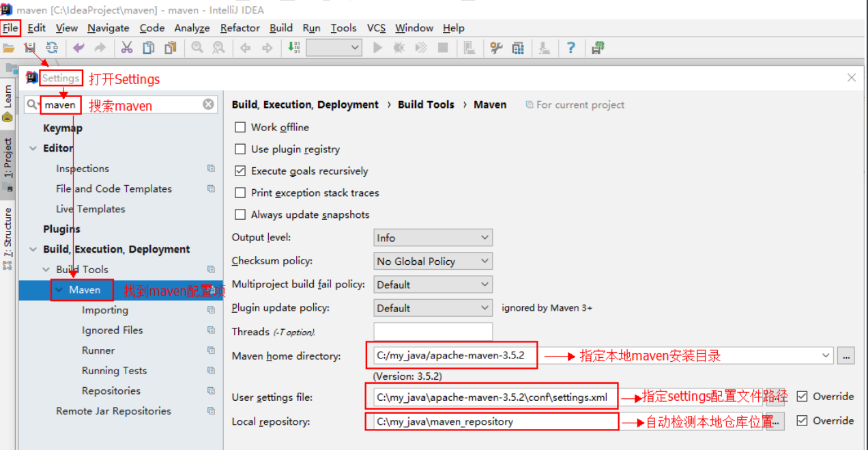Image resolution: width=868 pixels, height=450 pixels.
Task: Open the Navigate menu
Action: [108, 28]
